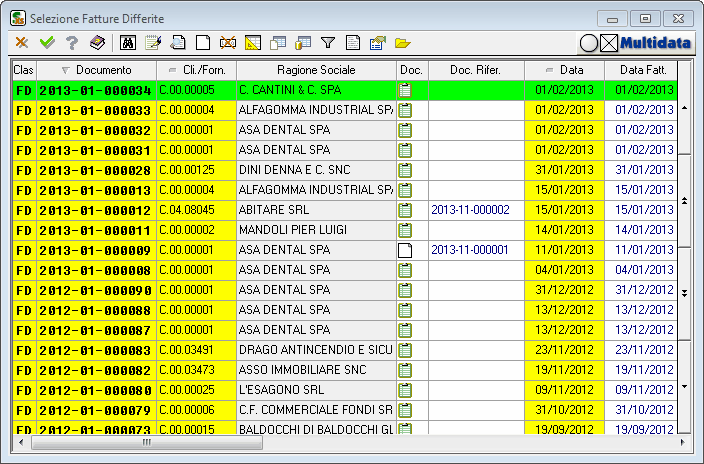Select document 2013-01-000032
This screenshot has width=704, height=464.
click(x=95, y=130)
